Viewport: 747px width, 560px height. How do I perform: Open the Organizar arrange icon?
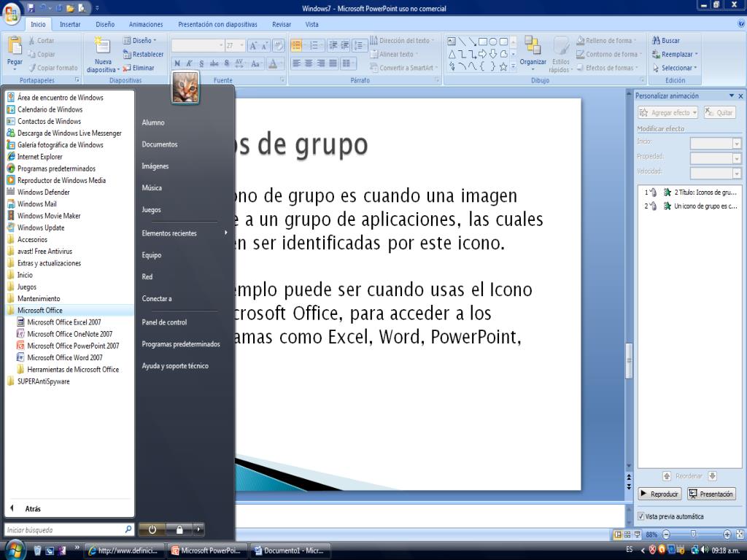click(x=532, y=45)
